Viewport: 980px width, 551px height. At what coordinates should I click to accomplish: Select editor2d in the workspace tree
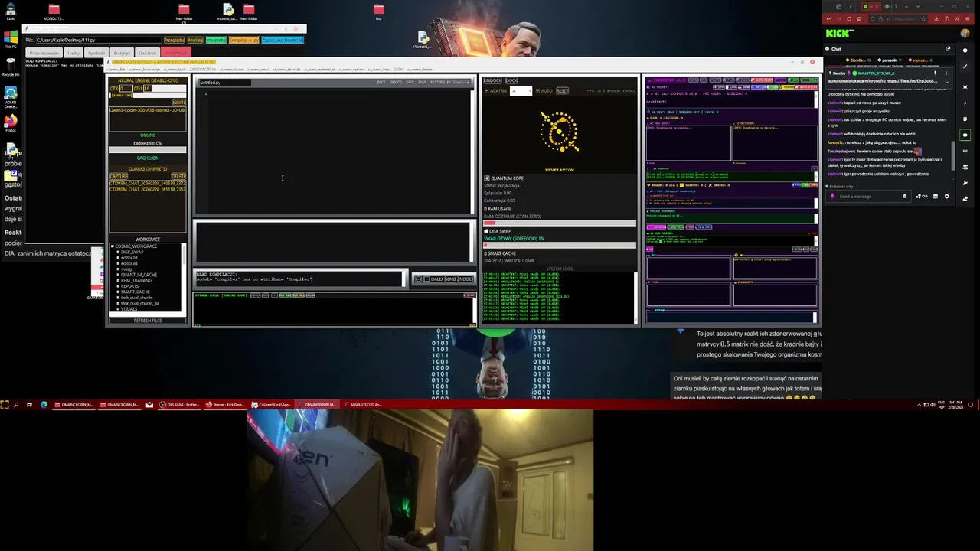click(129, 258)
